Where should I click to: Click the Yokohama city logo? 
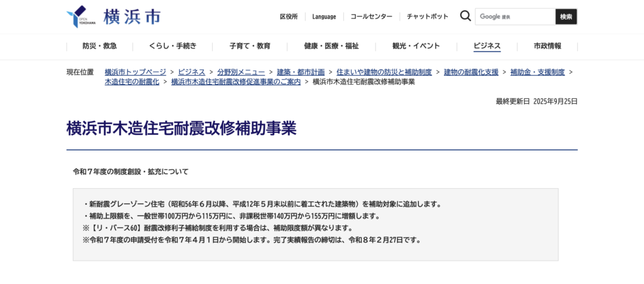pos(113,16)
